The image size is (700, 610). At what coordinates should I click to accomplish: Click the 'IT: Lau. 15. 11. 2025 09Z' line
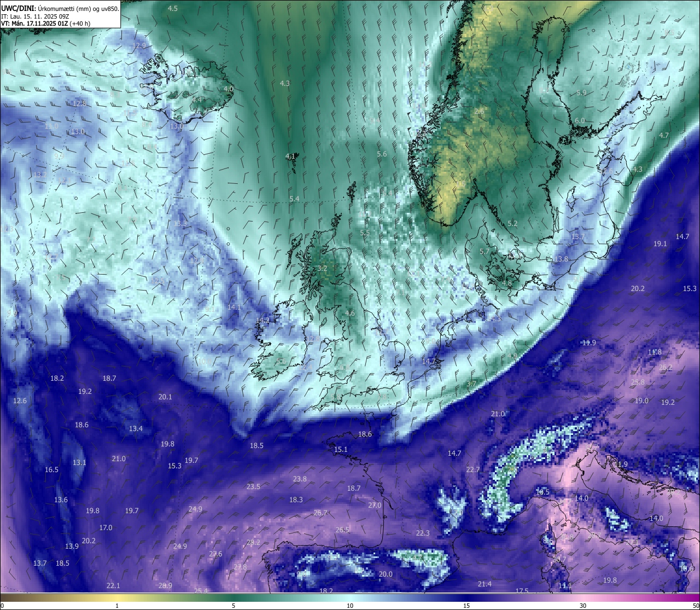(x=35, y=16)
